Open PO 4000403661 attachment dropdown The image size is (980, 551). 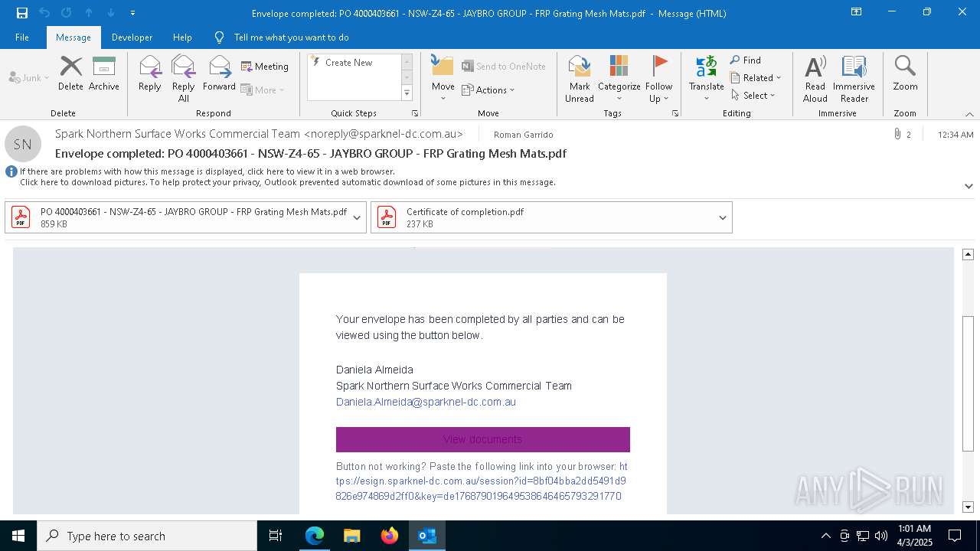coord(357,217)
